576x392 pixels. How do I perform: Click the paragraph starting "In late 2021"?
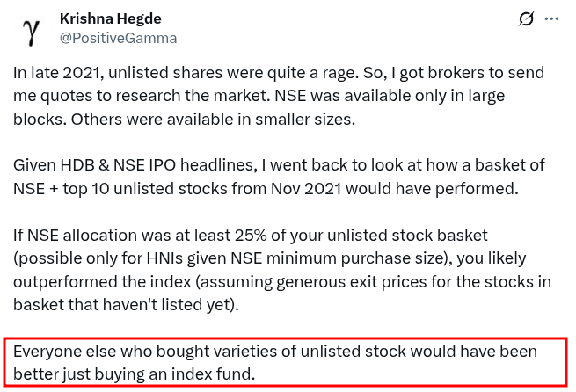pyautogui.click(x=279, y=96)
